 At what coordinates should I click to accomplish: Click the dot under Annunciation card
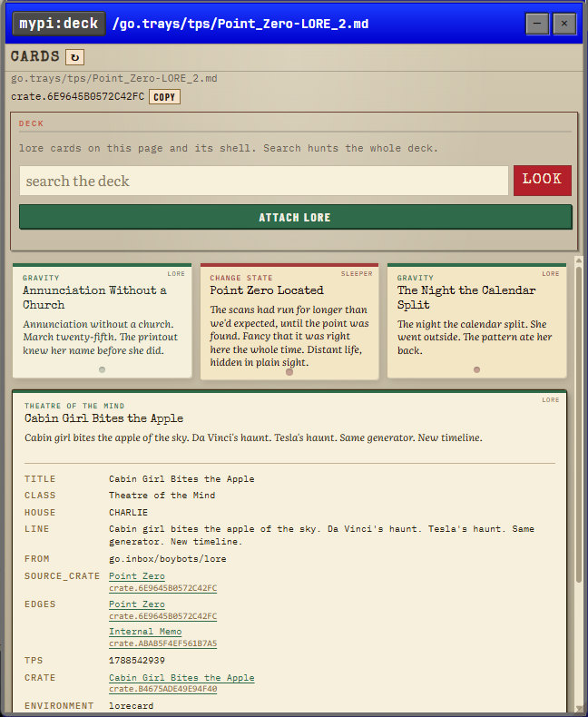[102, 369]
